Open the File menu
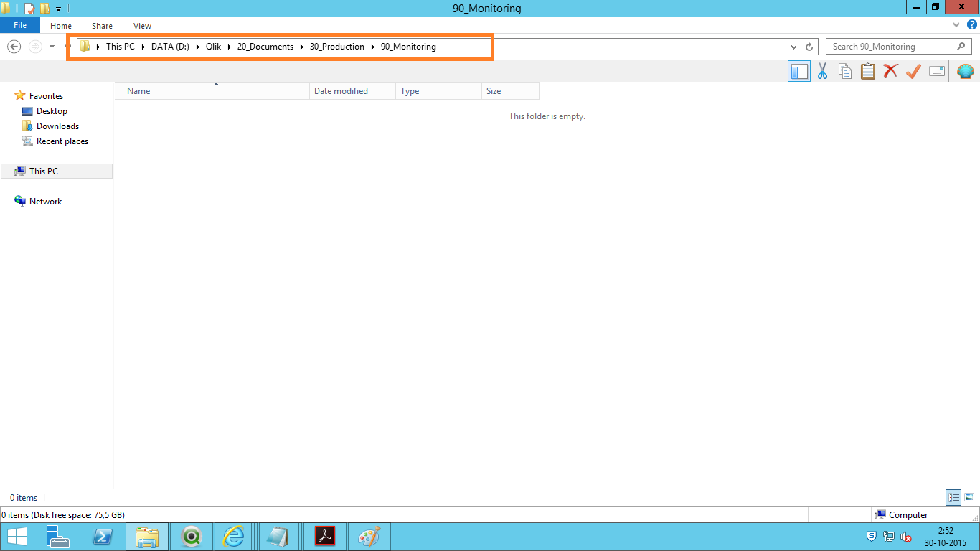Screen dimensions: 980x551 coord(20,25)
